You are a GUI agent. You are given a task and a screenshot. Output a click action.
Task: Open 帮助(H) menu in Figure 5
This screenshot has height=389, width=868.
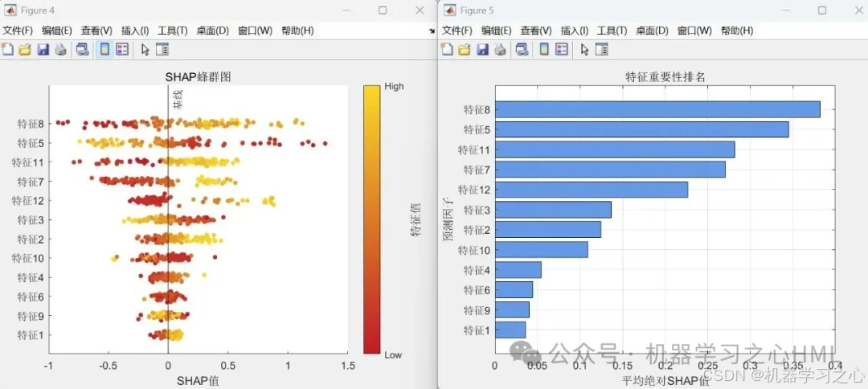coord(737,31)
